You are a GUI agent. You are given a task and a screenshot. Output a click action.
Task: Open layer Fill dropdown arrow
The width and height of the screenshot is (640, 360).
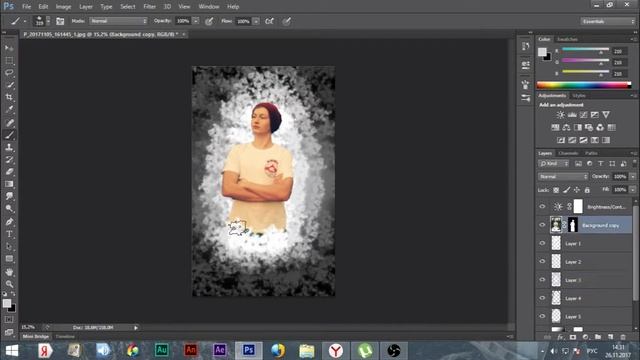point(633,190)
